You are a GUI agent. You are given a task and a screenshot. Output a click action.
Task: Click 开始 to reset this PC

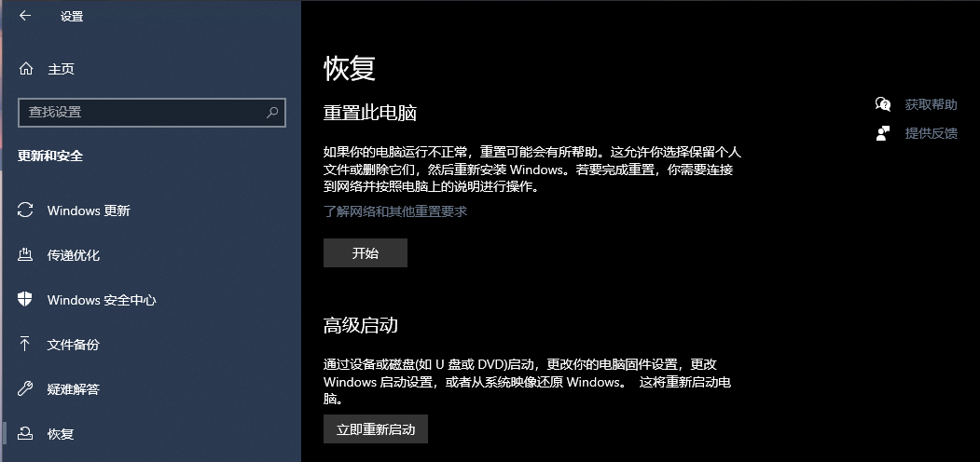(365, 252)
